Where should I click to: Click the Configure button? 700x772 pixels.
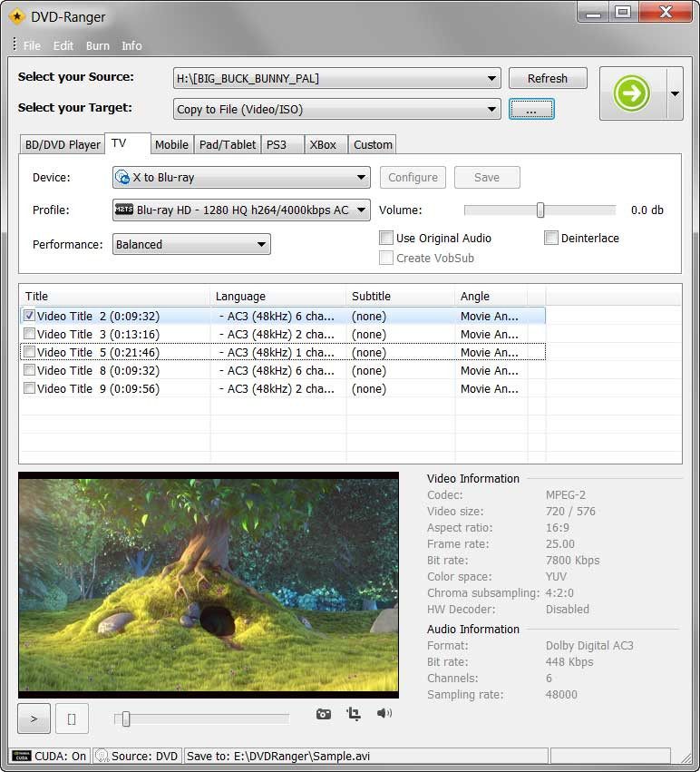(x=413, y=177)
